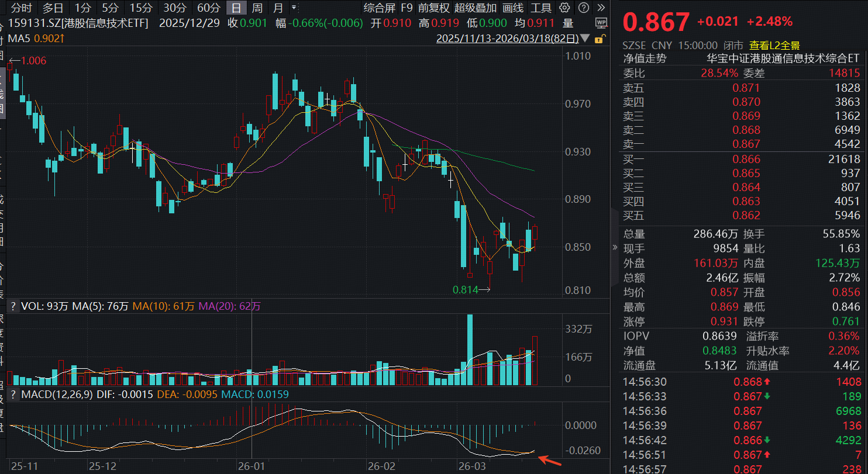Expand the toolbar with the double chevron
This screenshot has width=868, height=474.
tap(602, 8)
